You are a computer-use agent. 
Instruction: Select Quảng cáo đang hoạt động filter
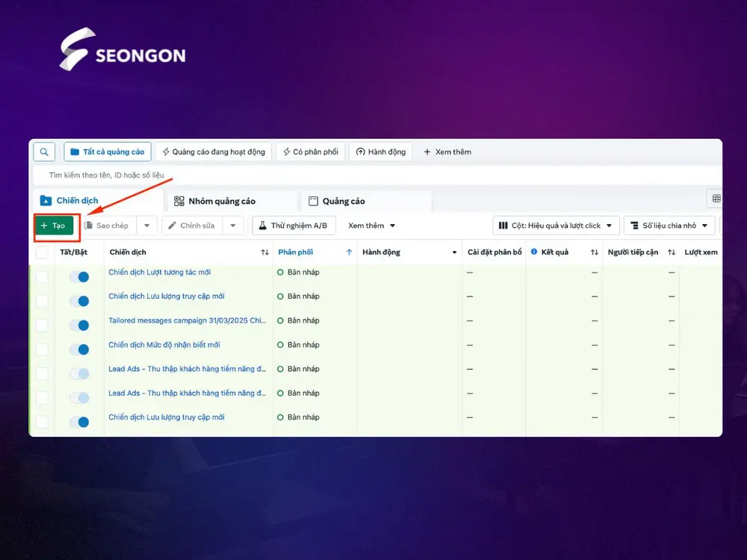(x=214, y=152)
